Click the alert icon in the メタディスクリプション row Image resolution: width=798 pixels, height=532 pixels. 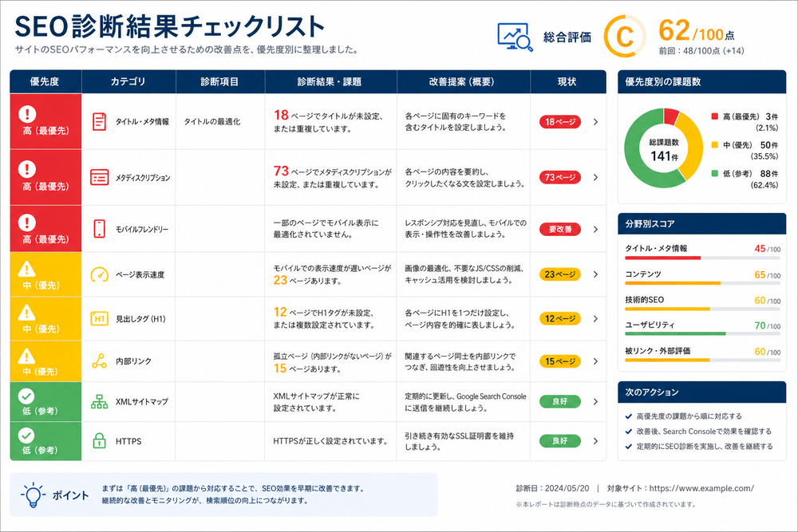(x=27, y=169)
